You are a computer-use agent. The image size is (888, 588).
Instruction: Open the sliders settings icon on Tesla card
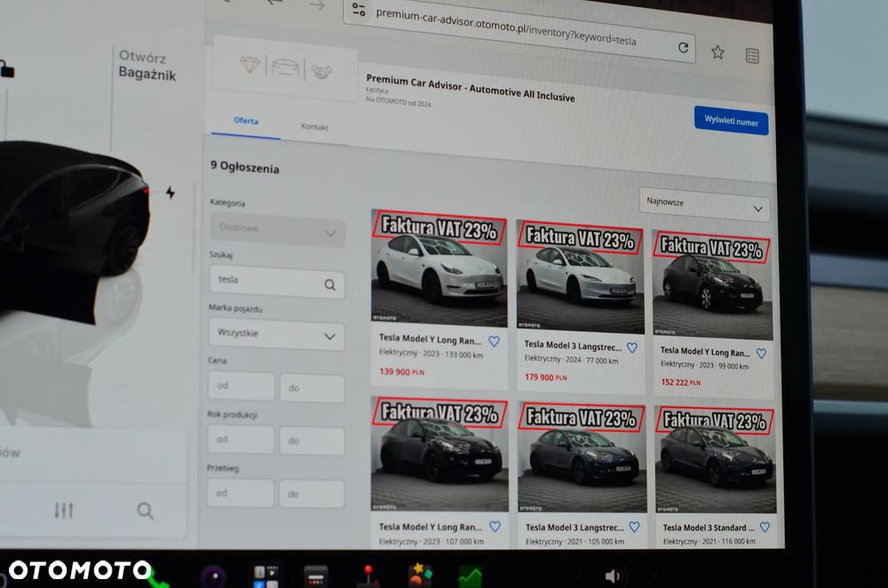[64, 511]
